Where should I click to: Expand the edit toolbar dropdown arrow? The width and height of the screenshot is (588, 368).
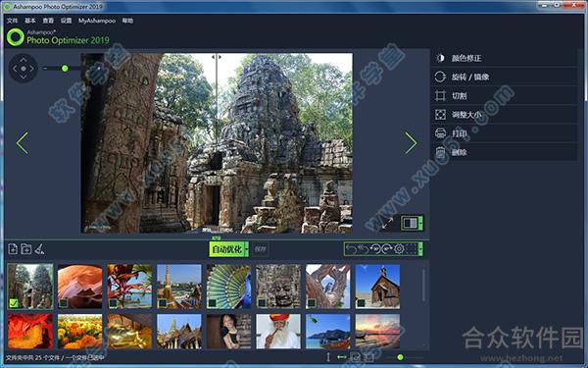coord(420,249)
